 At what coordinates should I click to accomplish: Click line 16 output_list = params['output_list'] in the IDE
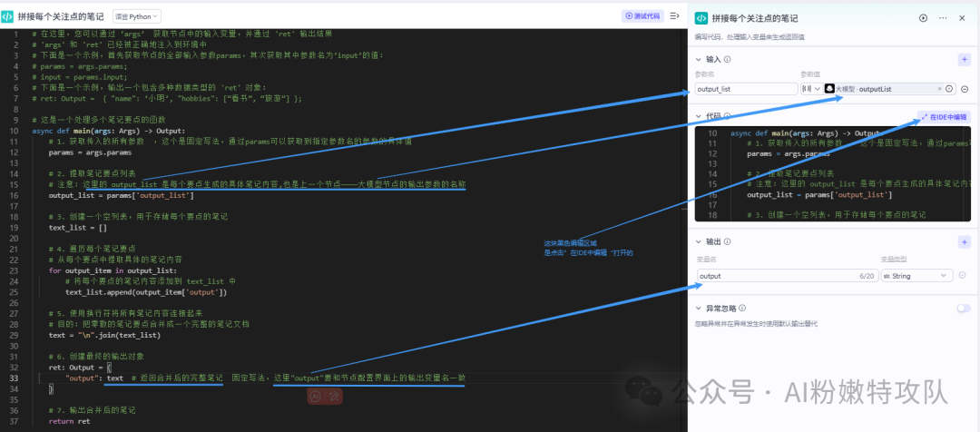(122, 196)
